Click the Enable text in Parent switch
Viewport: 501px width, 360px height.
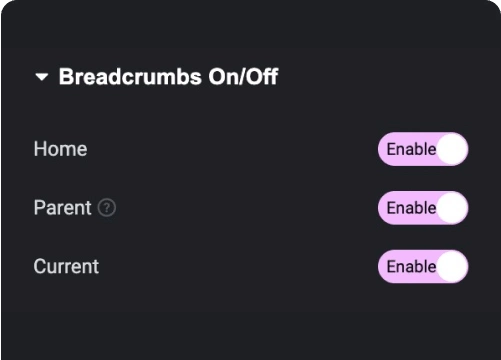coord(411,208)
